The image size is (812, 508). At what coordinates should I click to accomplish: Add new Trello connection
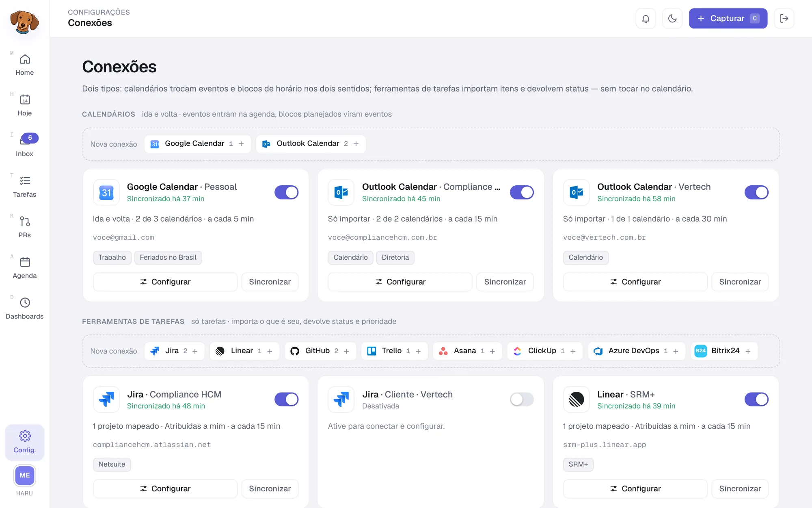click(x=395, y=351)
